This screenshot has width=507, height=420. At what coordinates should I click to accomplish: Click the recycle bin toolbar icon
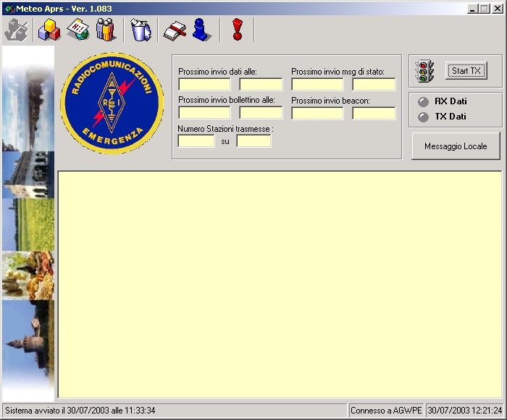(141, 30)
